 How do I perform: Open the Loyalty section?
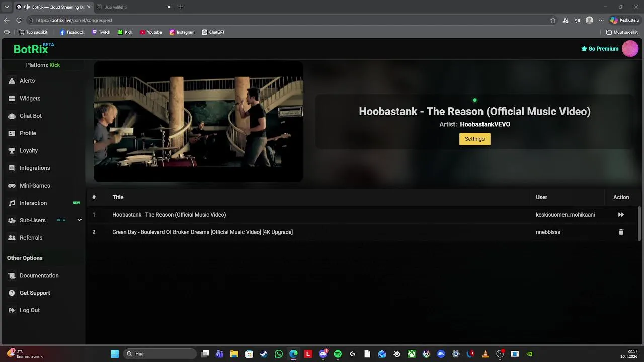click(x=29, y=151)
